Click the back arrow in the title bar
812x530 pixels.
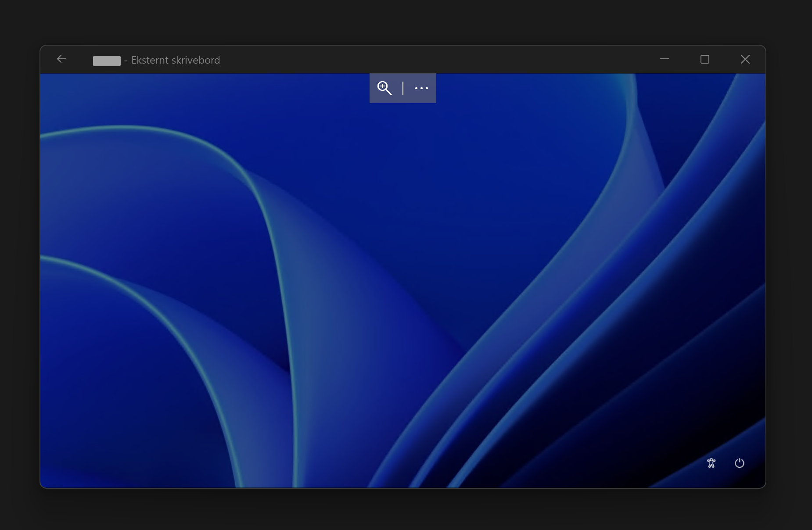pyautogui.click(x=61, y=59)
